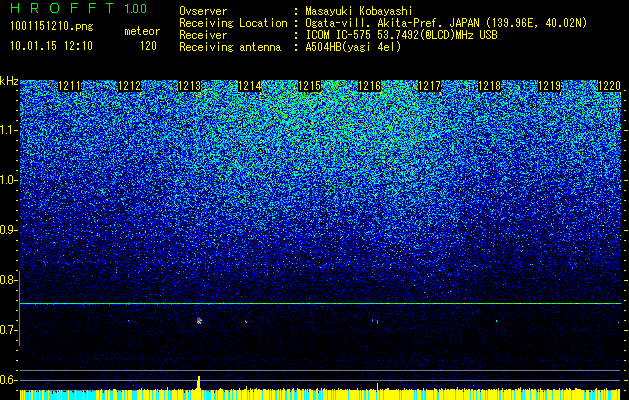The width and height of the screenshot is (629, 400).
Task: Click the 1217 time marker
Action: pos(430,86)
